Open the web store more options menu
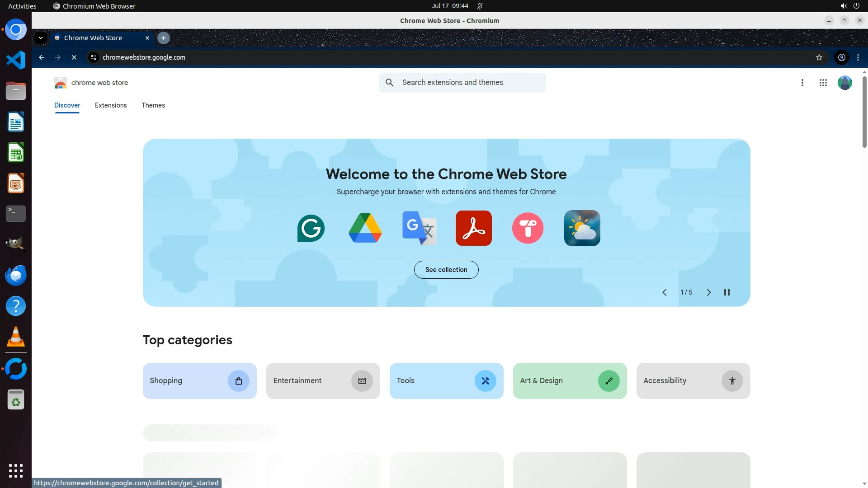Screen dimensions: 868x488 click(x=802, y=83)
